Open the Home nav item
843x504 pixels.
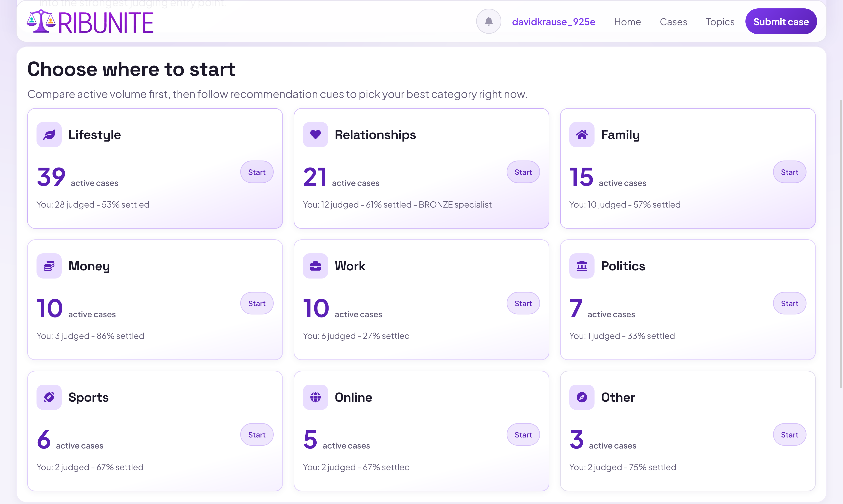(627, 22)
